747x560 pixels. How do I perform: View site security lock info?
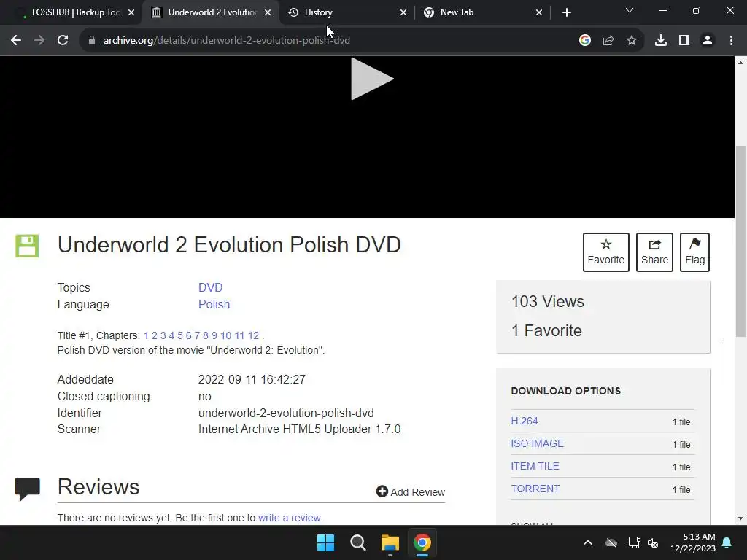(x=92, y=41)
